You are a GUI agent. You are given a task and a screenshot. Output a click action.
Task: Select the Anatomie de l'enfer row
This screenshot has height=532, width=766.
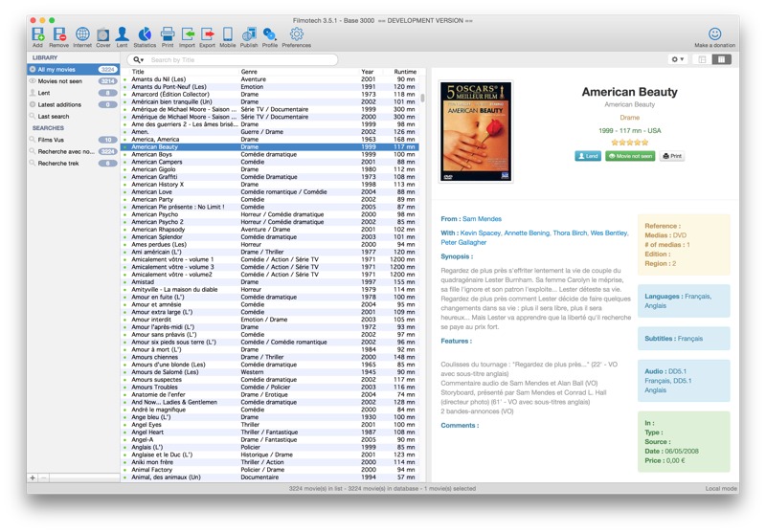tap(270, 394)
